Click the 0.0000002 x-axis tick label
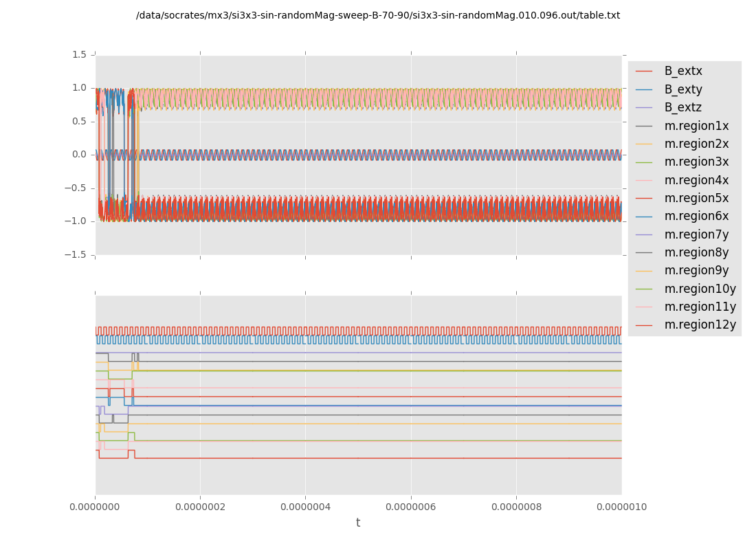 coord(200,507)
